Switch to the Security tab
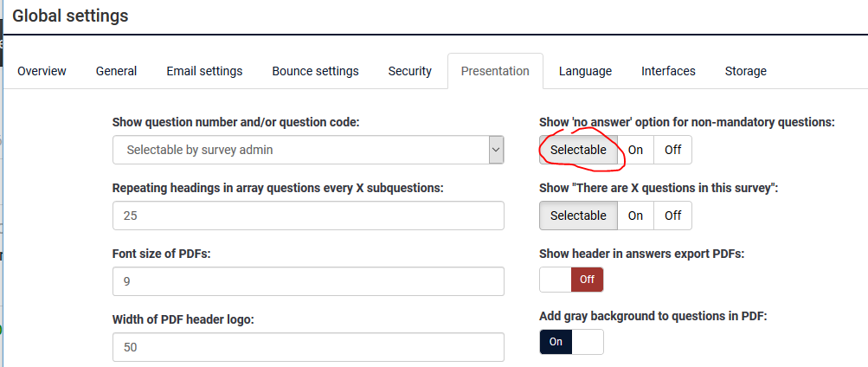The height and width of the screenshot is (367, 868). [409, 71]
